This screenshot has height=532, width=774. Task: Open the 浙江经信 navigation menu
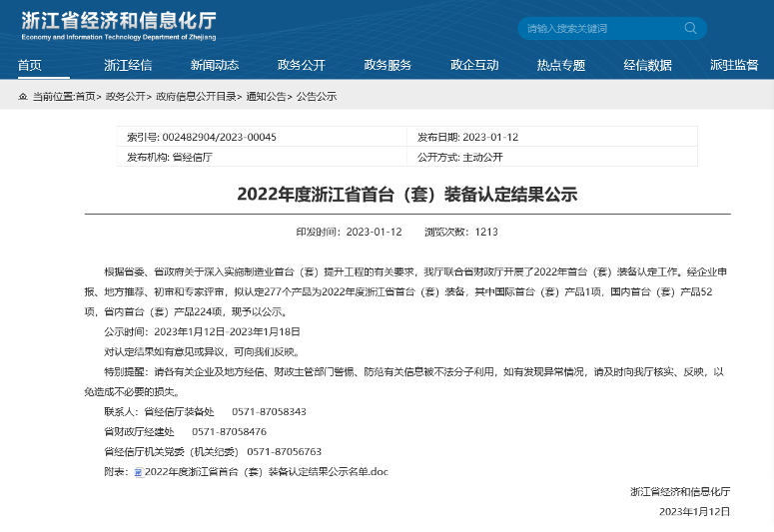pyautogui.click(x=128, y=65)
